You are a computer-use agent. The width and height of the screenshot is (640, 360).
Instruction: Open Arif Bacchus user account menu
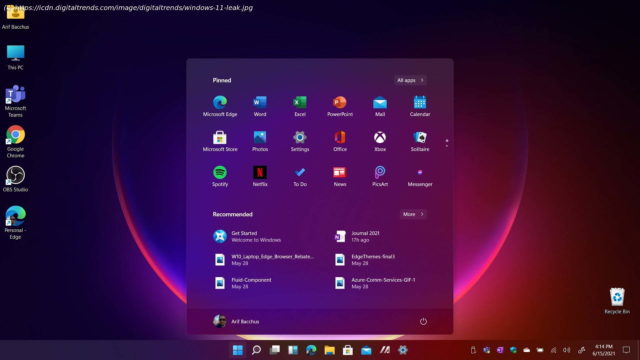[236, 321]
